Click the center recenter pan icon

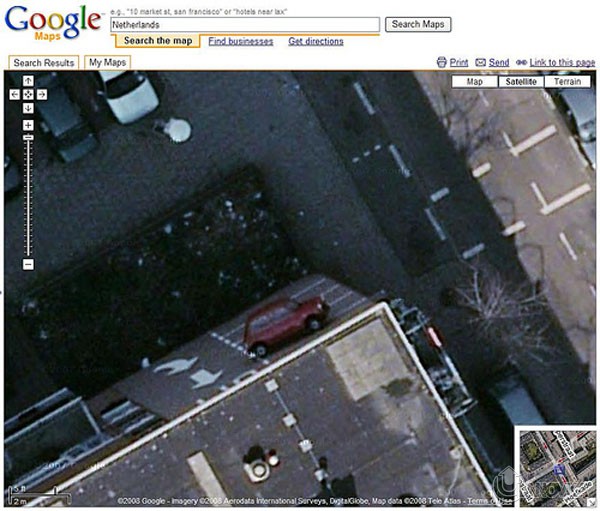[x=28, y=95]
